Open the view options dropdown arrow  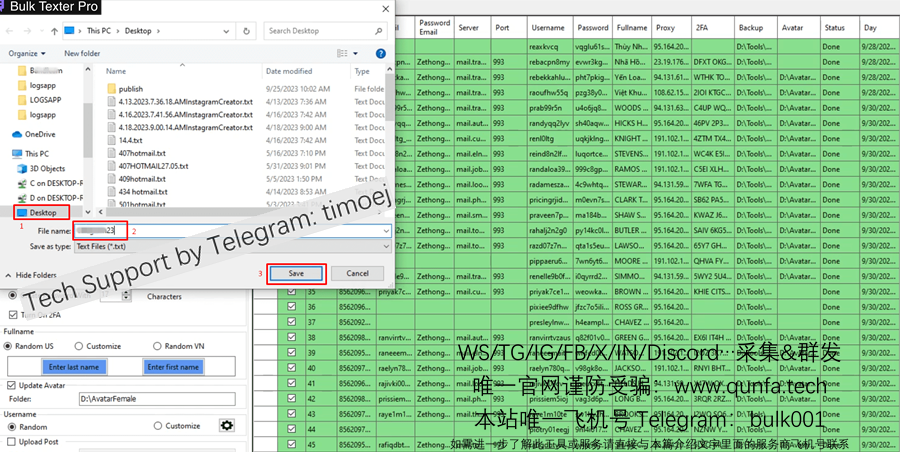(x=355, y=53)
